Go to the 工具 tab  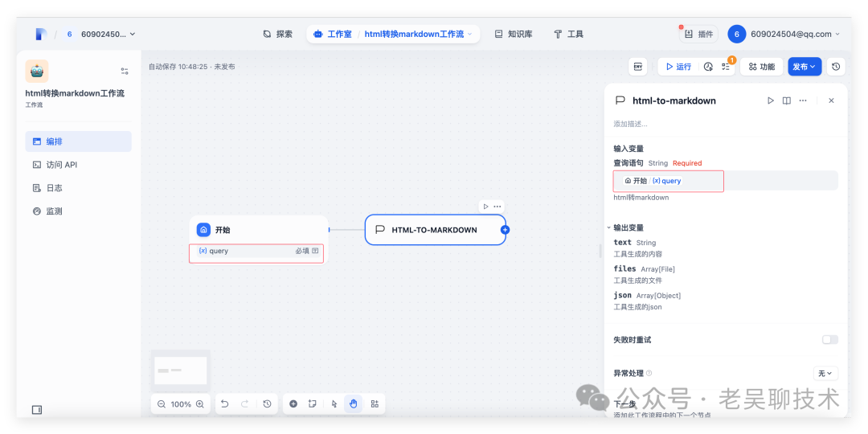(x=568, y=35)
